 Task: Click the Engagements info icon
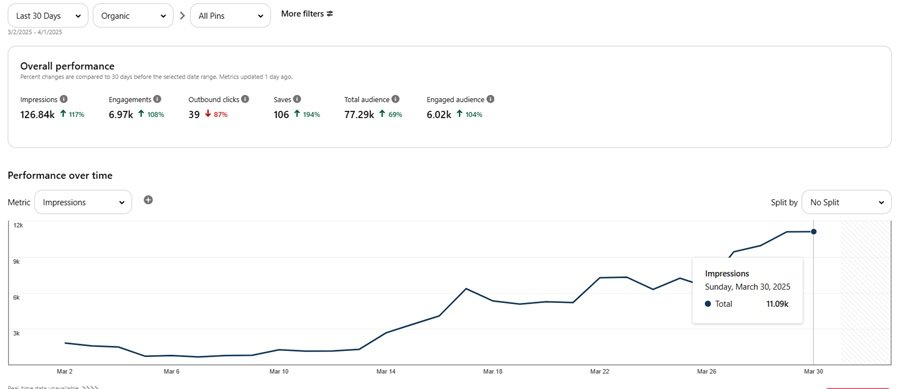click(x=157, y=99)
